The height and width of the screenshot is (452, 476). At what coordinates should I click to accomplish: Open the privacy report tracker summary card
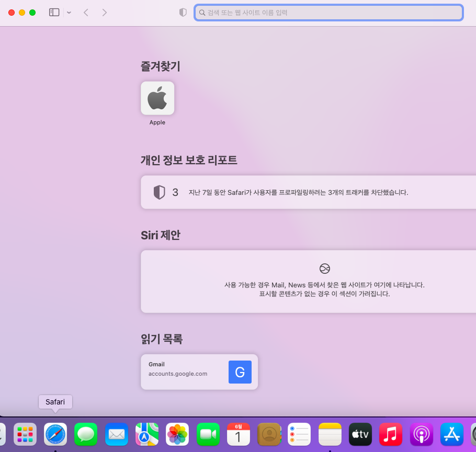[308, 192]
